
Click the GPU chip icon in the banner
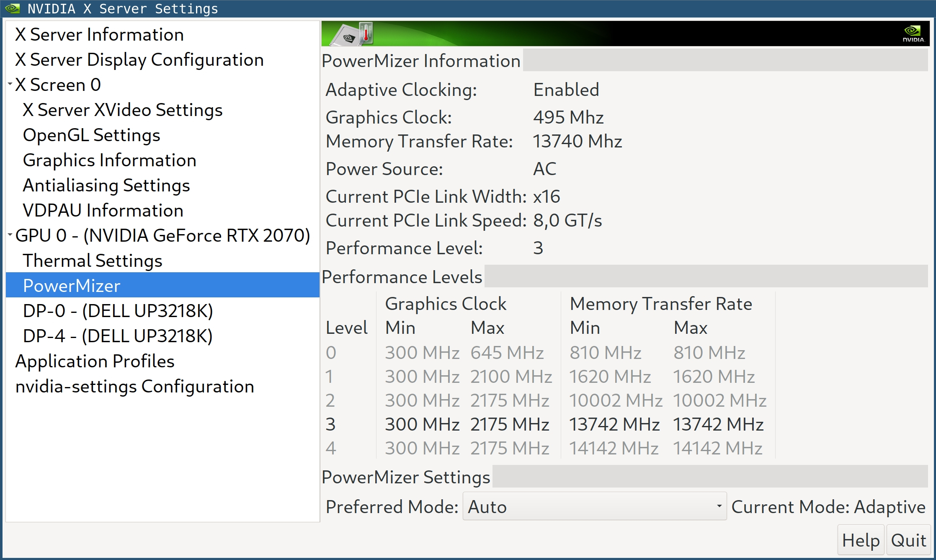[x=347, y=38]
